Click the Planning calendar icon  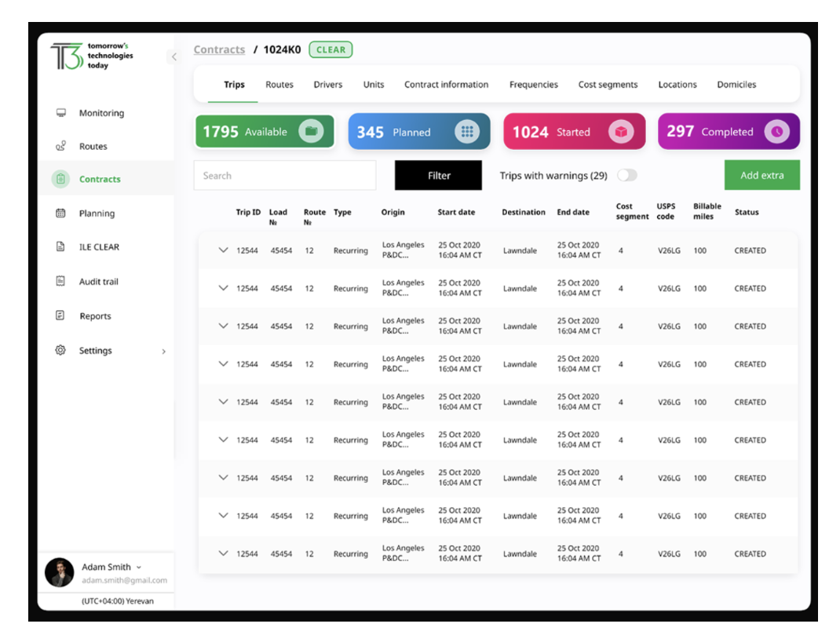coord(60,213)
